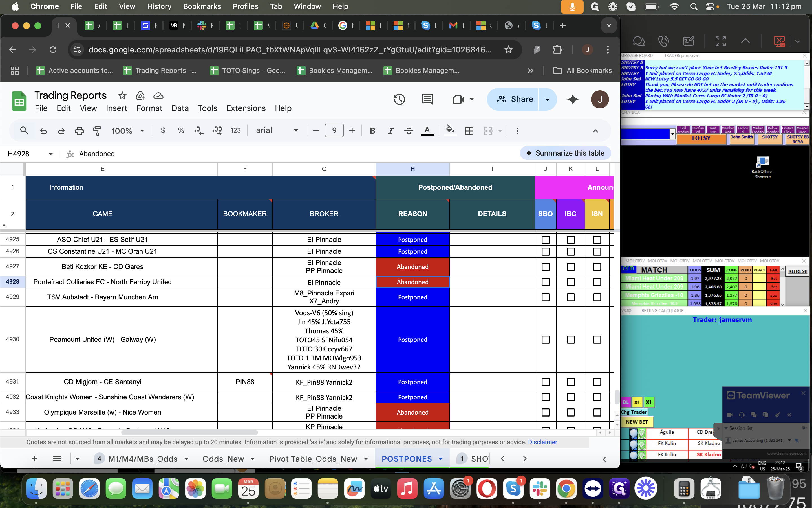Viewport: 812px width, 508px height.
Task: Collapse the Sheets toolbar with chevron
Action: [x=595, y=131]
